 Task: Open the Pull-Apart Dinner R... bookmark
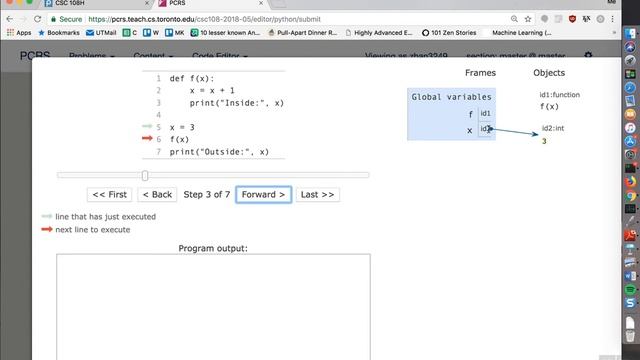pyautogui.click(x=302, y=33)
